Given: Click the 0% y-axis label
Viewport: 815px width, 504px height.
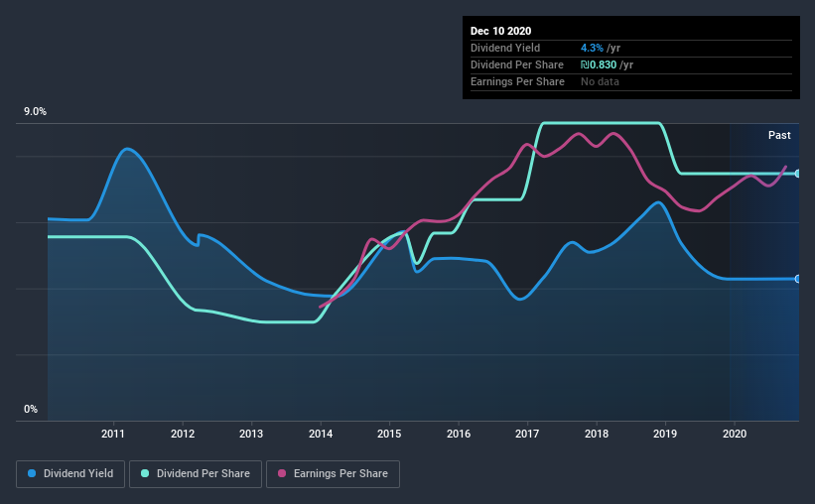Looking at the screenshot, I should [x=31, y=410].
